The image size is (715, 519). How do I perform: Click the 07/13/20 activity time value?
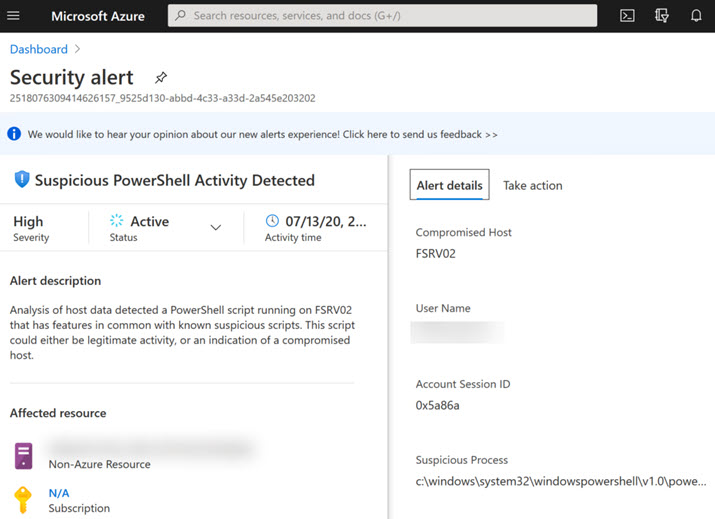pos(326,221)
